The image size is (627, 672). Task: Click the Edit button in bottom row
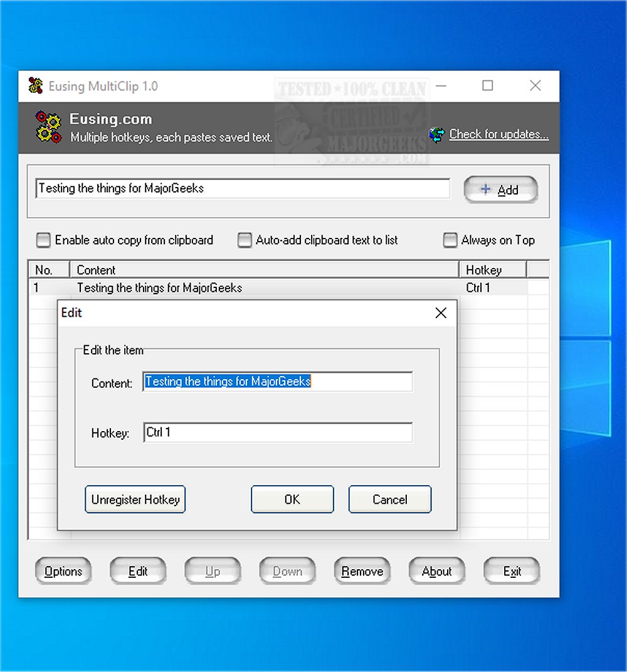(138, 571)
